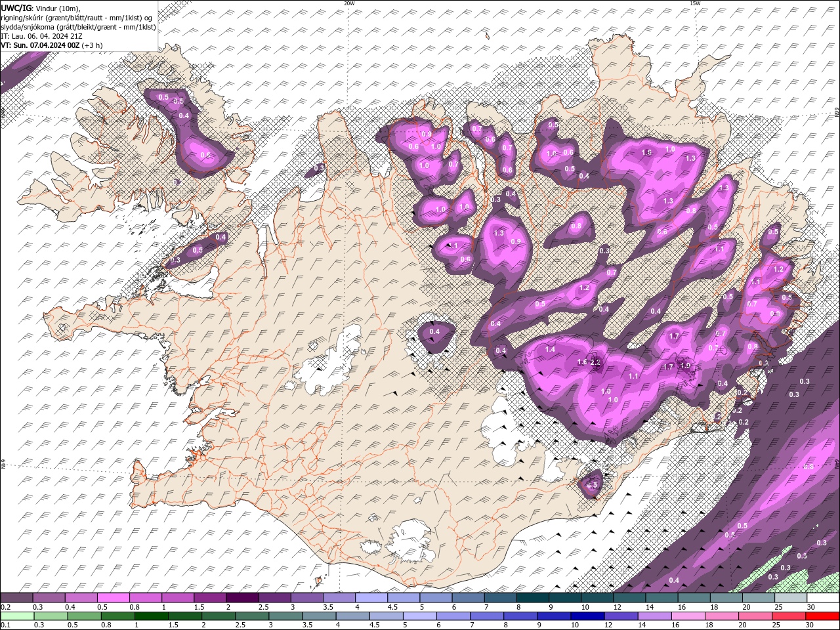Click the '0.1' label in the bottom legend row
840x630 pixels.
coord(6,625)
